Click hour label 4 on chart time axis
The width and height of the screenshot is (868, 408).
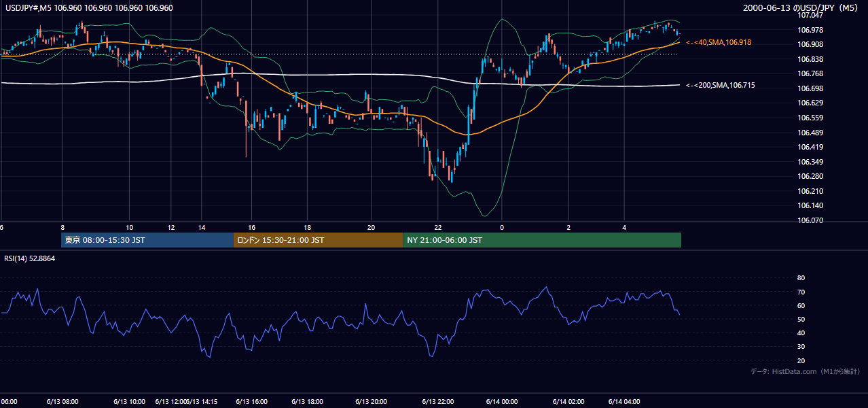tap(624, 227)
